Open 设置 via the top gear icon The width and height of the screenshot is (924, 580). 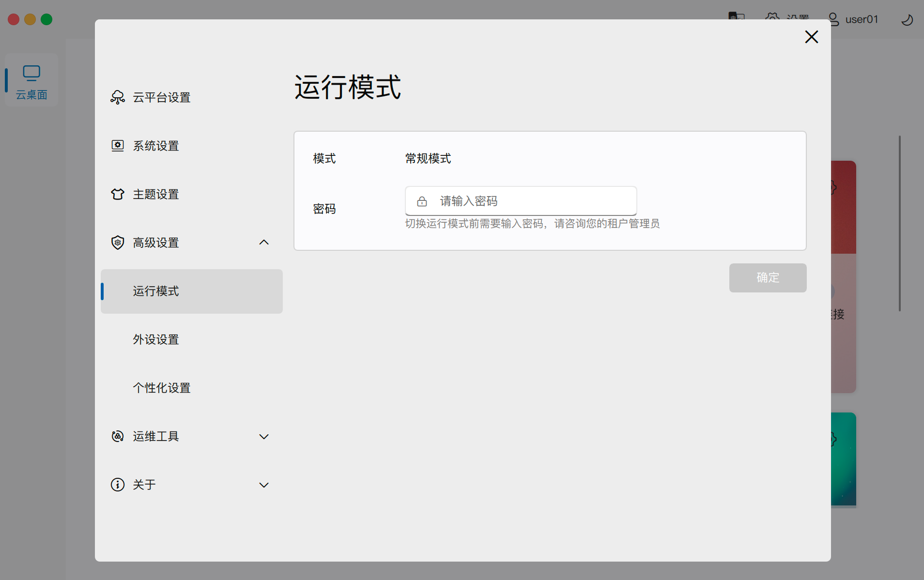[772, 17]
